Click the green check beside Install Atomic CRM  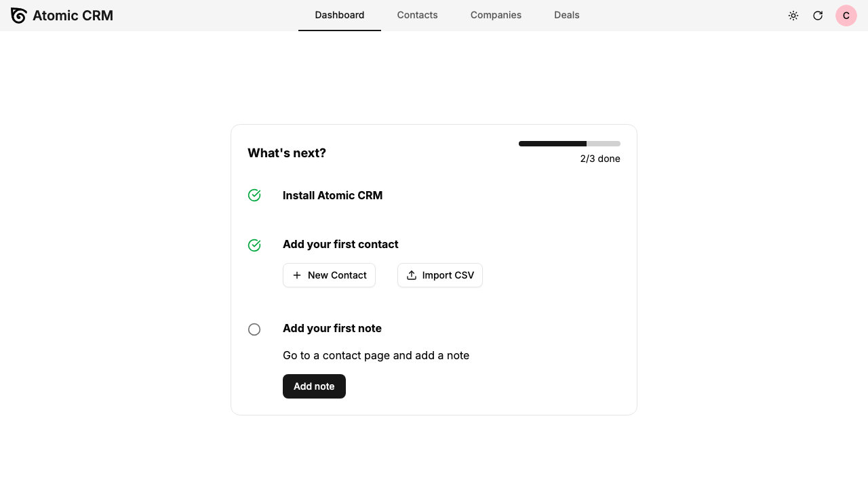tap(254, 195)
